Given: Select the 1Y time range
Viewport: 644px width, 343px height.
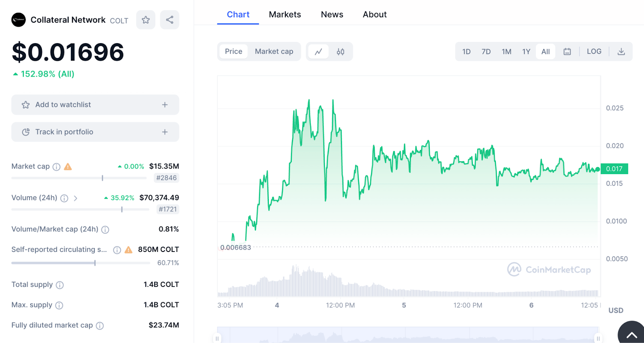Looking at the screenshot, I should (x=526, y=52).
